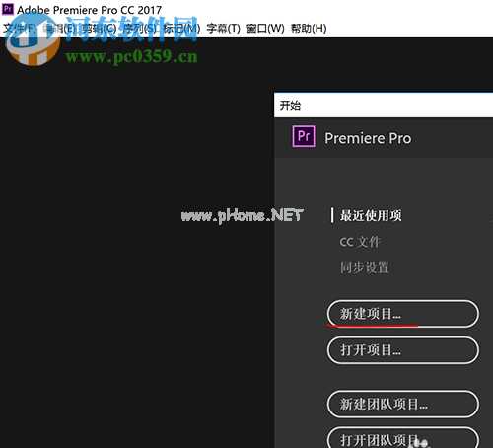Click the 打开团队项目 button
Image resolution: width=493 pixels, height=448 pixels.
[x=403, y=438]
